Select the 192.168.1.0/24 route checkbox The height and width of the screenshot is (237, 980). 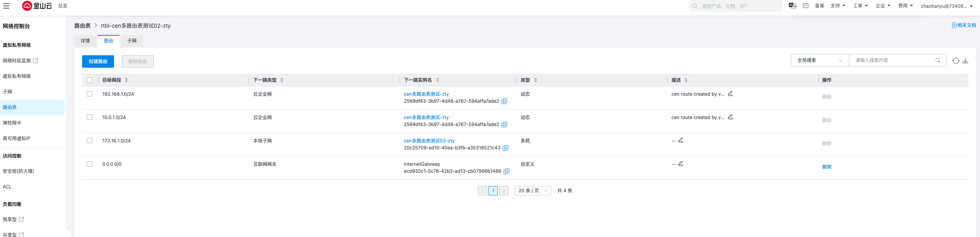[90, 94]
